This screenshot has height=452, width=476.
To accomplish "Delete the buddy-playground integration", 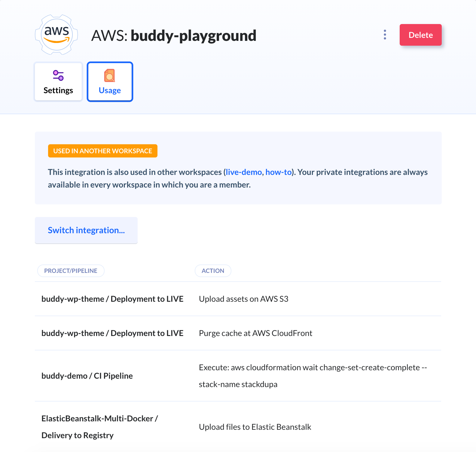I will pyautogui.click(x=420, y=35).
